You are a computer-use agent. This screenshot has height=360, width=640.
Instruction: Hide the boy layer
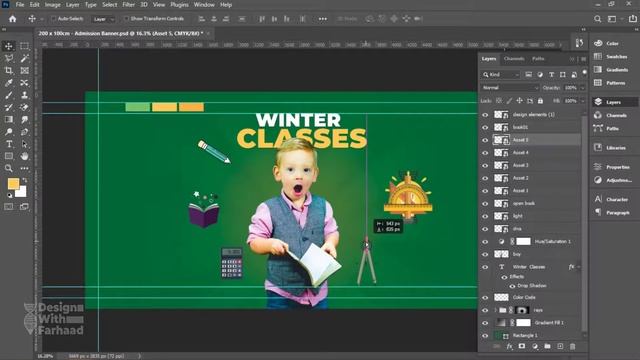tap(485, 254)
